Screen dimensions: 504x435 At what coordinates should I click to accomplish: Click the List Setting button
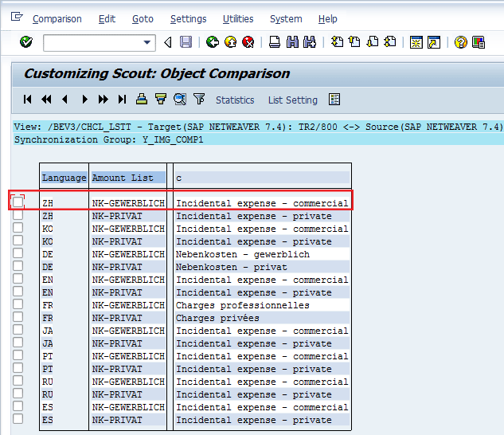(292, 100)
